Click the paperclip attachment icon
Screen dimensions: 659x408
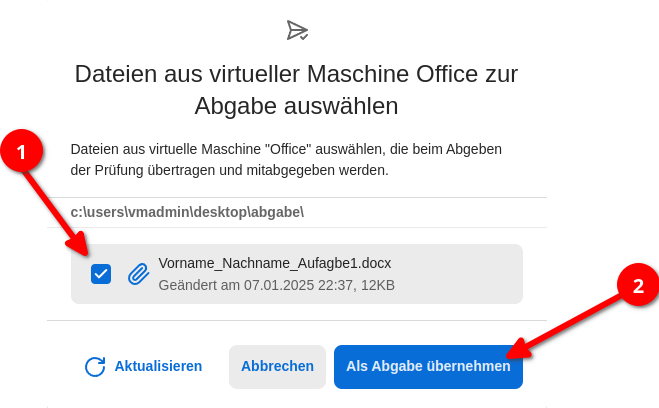138,274
